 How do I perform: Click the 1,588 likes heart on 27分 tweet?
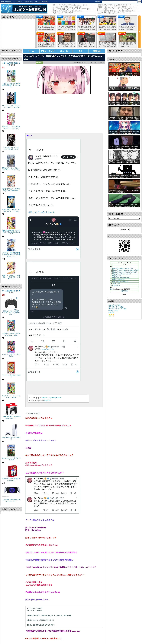point(53,493)
